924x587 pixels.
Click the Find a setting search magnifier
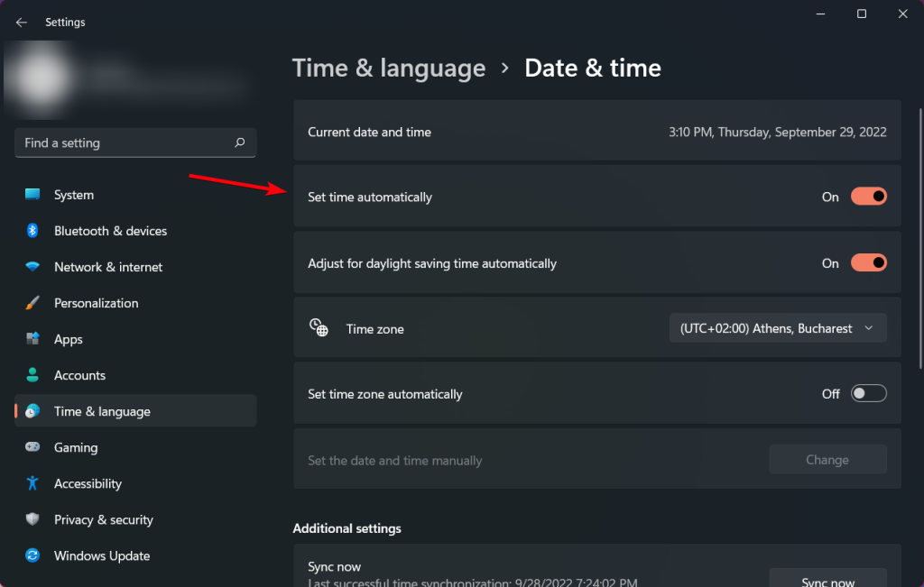(239, 142)
